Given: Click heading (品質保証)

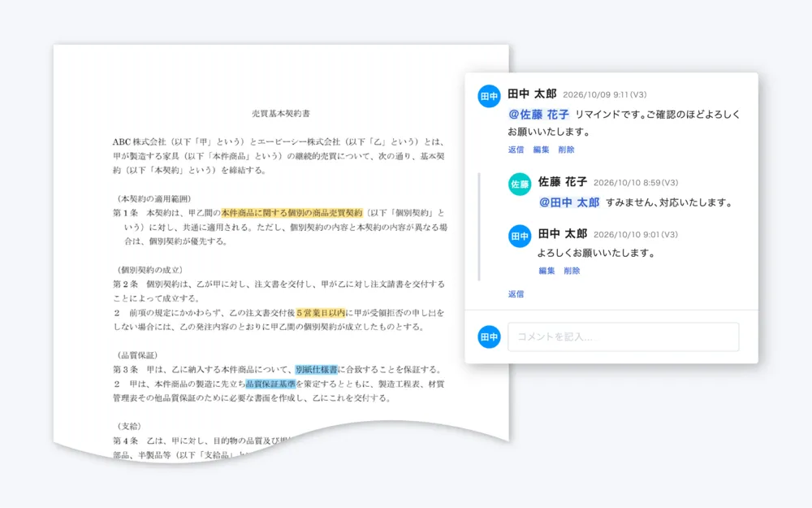Looking at the screenshot, I should click(x=137, y=355).
